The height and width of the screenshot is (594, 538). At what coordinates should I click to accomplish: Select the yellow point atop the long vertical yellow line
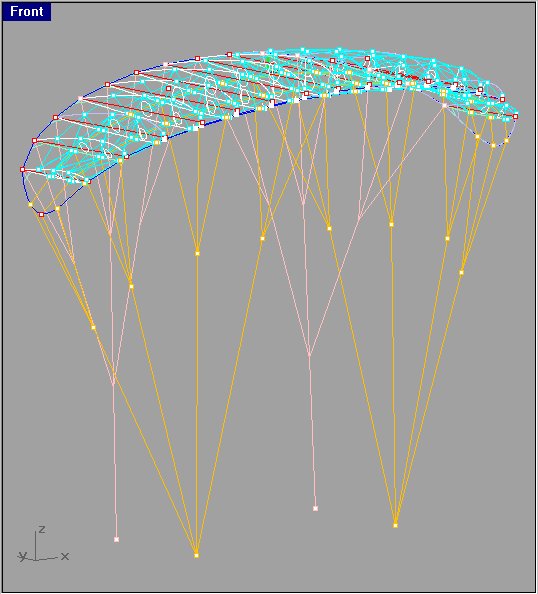coord(197,253)
